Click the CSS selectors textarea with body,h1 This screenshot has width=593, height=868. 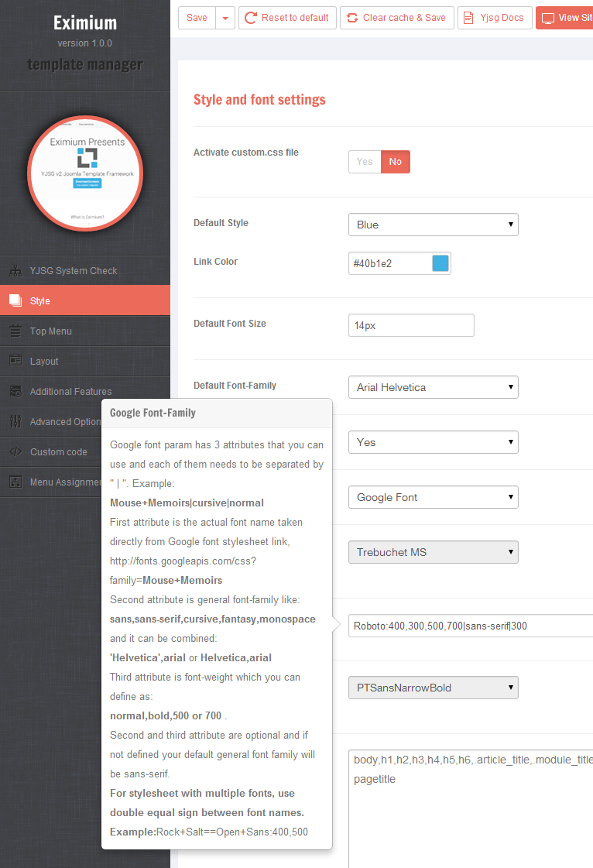[471, 808]
